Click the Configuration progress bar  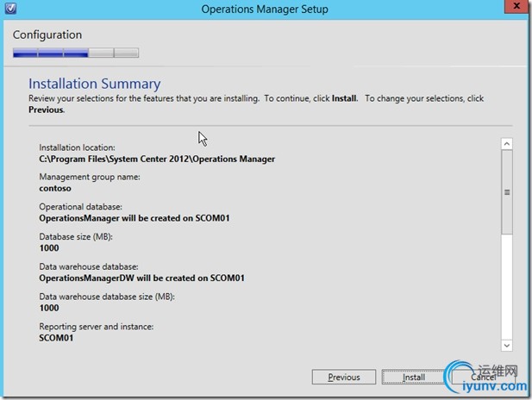pyautogui.click(x=76, y=53)
